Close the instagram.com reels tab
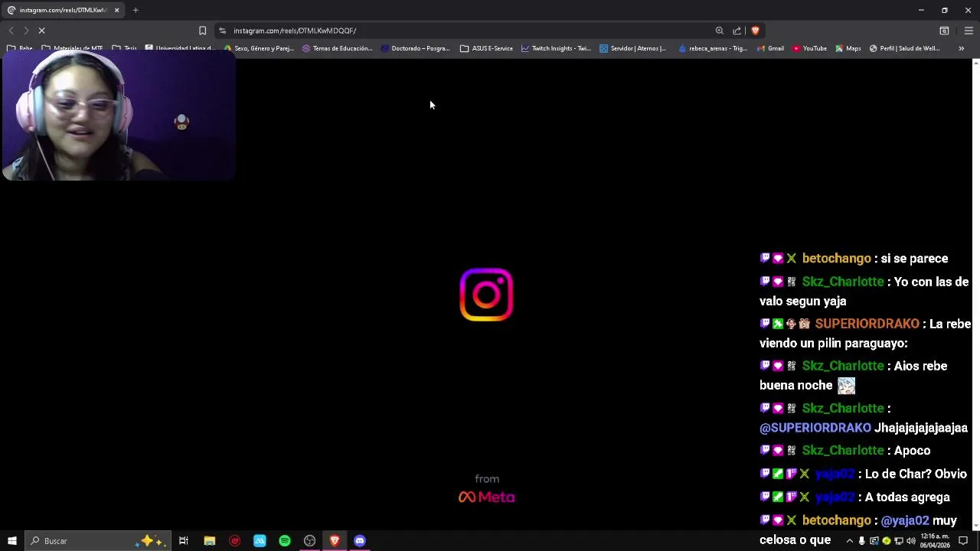The image size is (980, 551). 116,10
